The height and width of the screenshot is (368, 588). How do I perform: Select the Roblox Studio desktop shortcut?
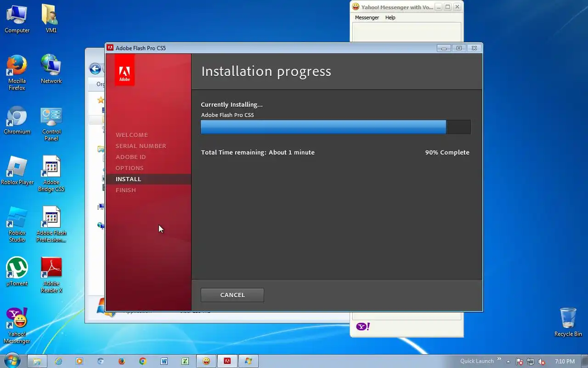pos(17,225)
